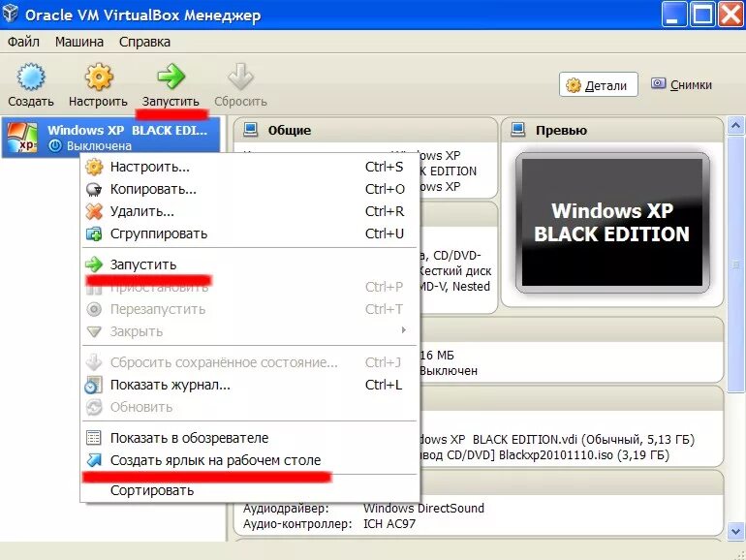The height and width of the screenshot is (560, 746).
Task: Click the Windows XP logo icon in VM list
Action: pyautogui.click(x=21, y=137)
